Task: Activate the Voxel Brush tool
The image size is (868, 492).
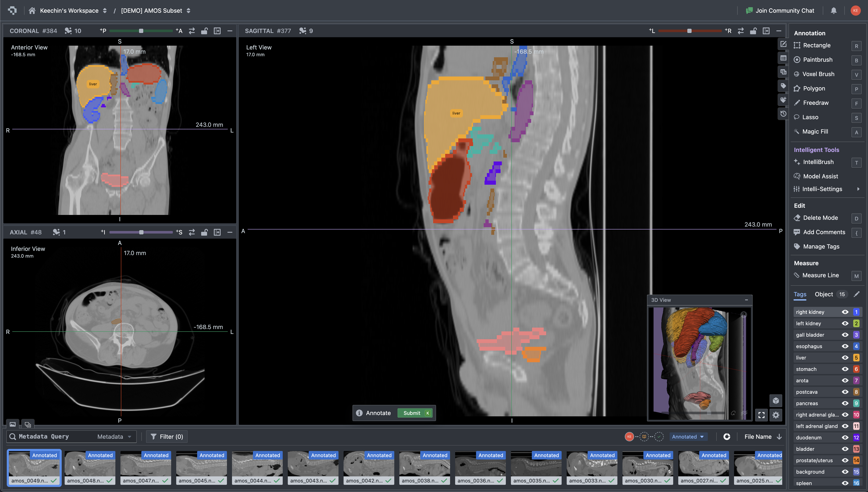Action: [819, 74]
